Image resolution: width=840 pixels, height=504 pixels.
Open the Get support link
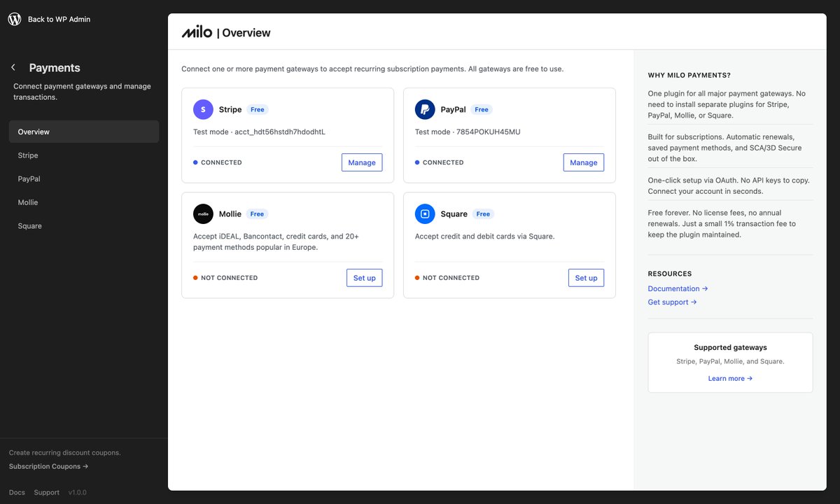pos(672,302)
